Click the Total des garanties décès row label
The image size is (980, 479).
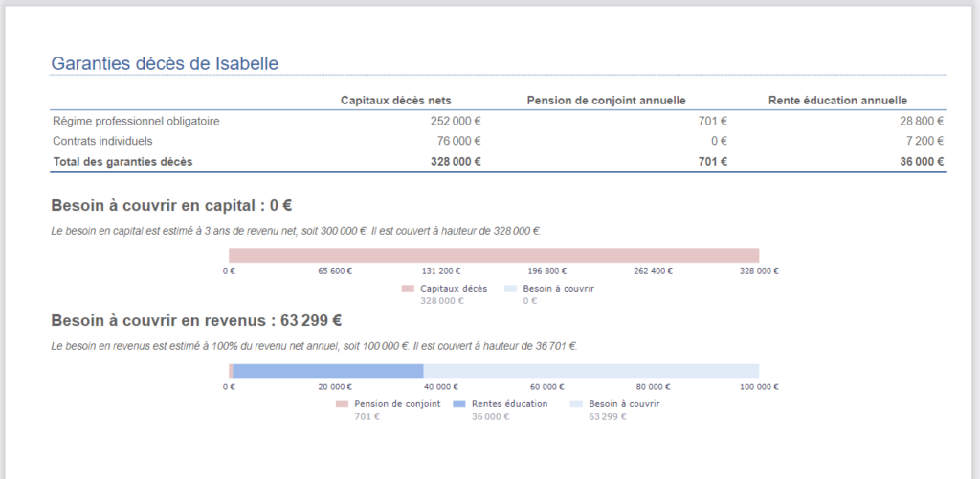122,162
